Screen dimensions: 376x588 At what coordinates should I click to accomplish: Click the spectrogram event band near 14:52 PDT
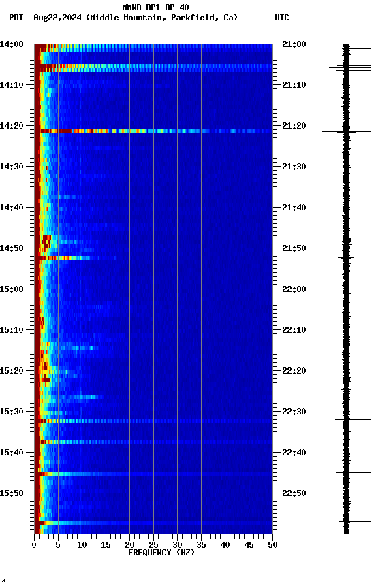(x=75, y=258)
